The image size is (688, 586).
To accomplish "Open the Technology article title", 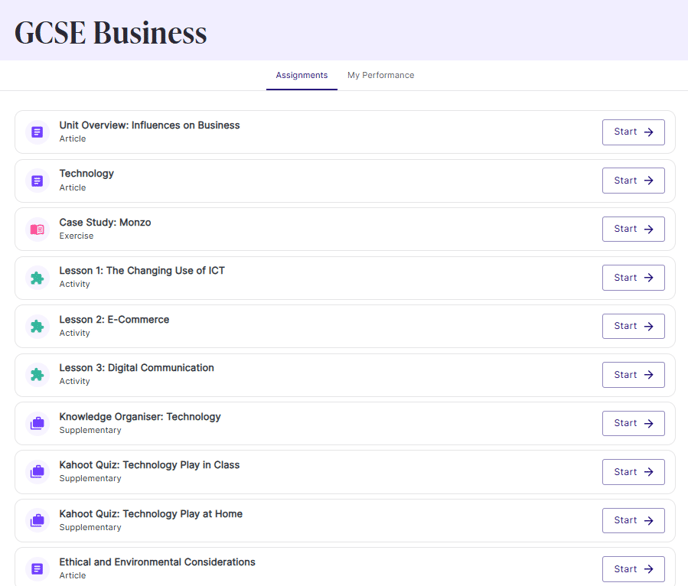I will click(x=86, y=174).
